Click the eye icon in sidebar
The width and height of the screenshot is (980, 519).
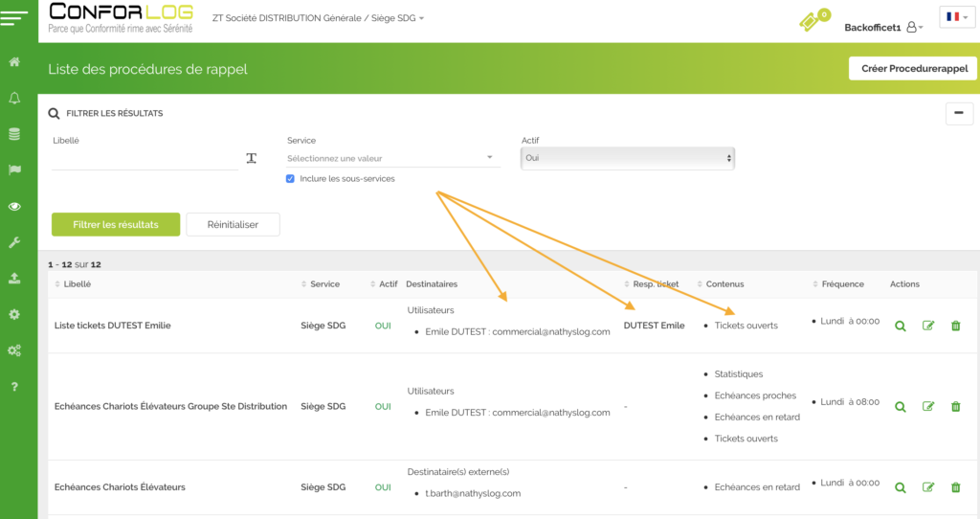[14, 206]
